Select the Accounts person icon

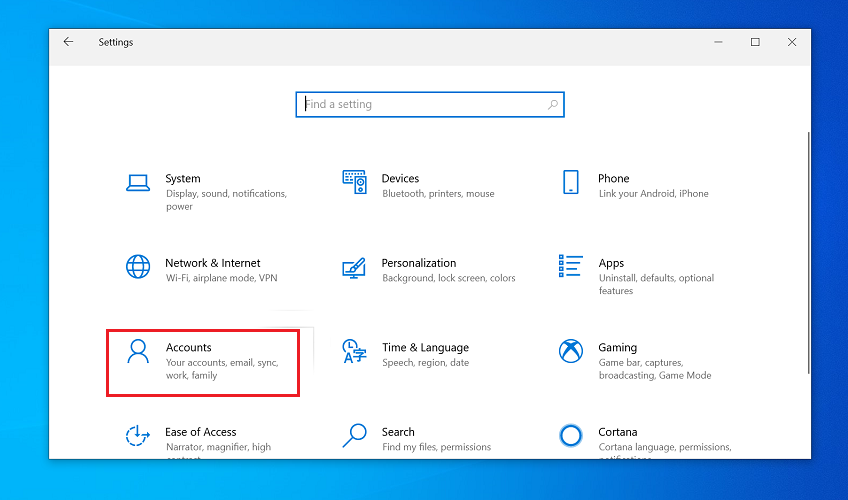(x=138, y=351)
